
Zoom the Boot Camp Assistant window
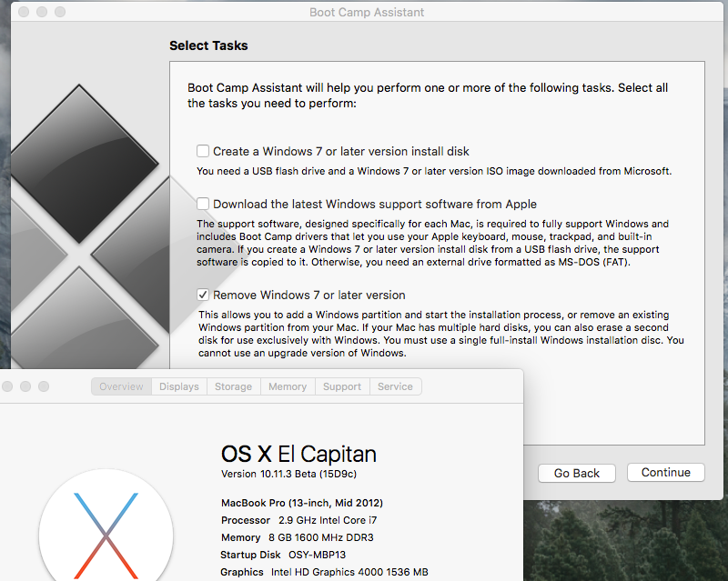tap(60, 12)
